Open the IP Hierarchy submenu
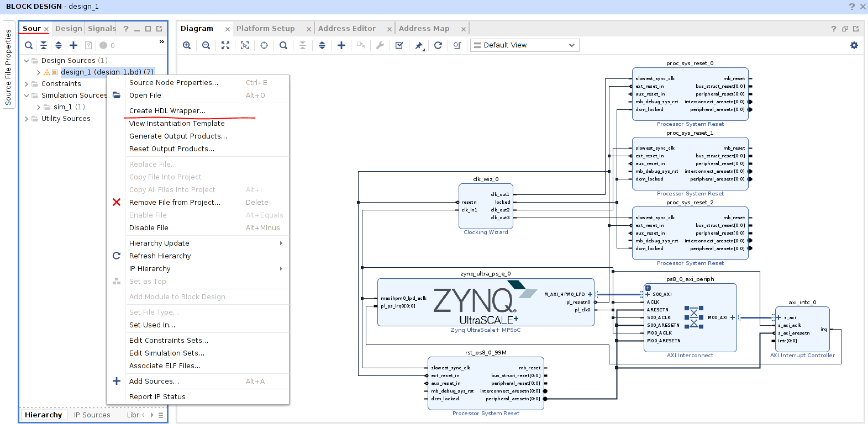The width and height of the screenshot is (868, 424). (x=198, y=269)
